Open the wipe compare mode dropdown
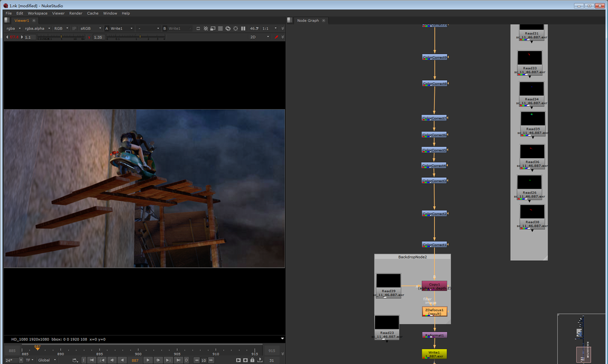The height and width of the screenshot is (364, 608). 149,29
